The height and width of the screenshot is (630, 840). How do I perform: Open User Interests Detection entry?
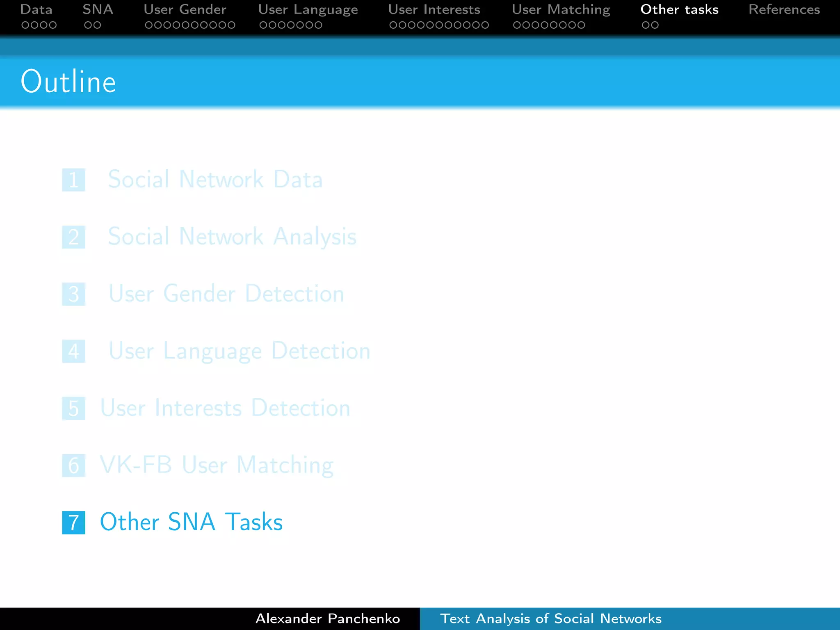point(225,408)
